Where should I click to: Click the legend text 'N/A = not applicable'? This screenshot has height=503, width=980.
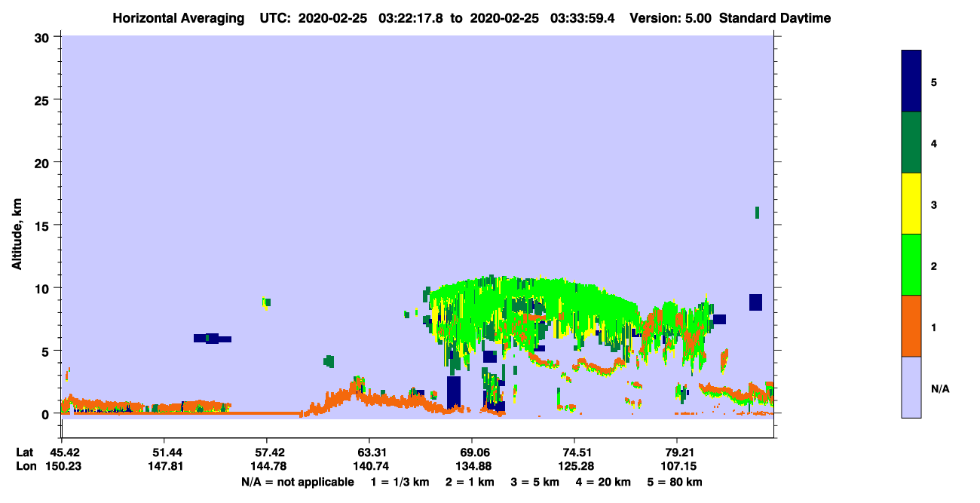[x=297, y=482]
